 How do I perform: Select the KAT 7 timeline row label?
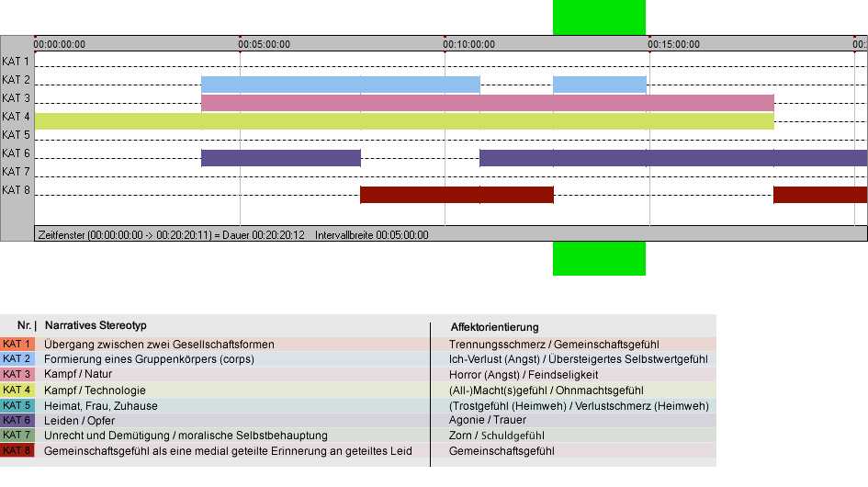pyautogui.click(x=16, y=171)
